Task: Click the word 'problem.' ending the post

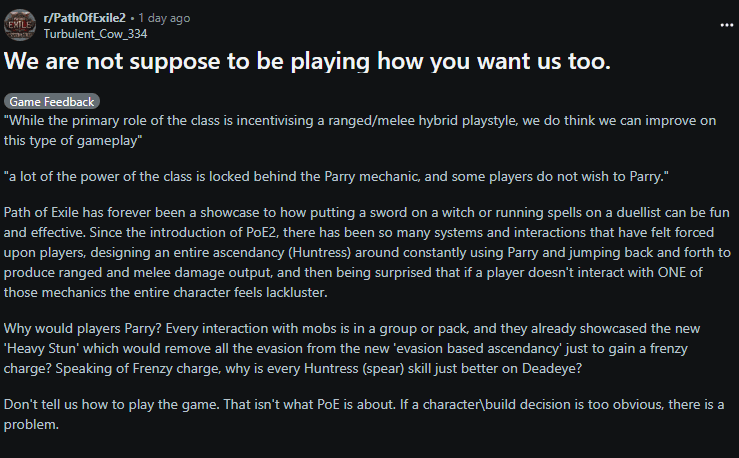Action: click(33, 424)
